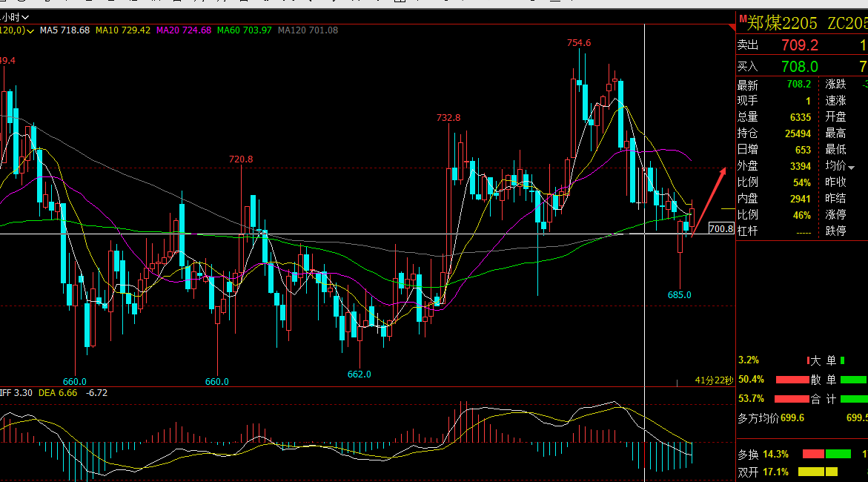Click the 买入 price 708.0
Image resolution: width=868 pixels, height=482 pixels.
800,67
